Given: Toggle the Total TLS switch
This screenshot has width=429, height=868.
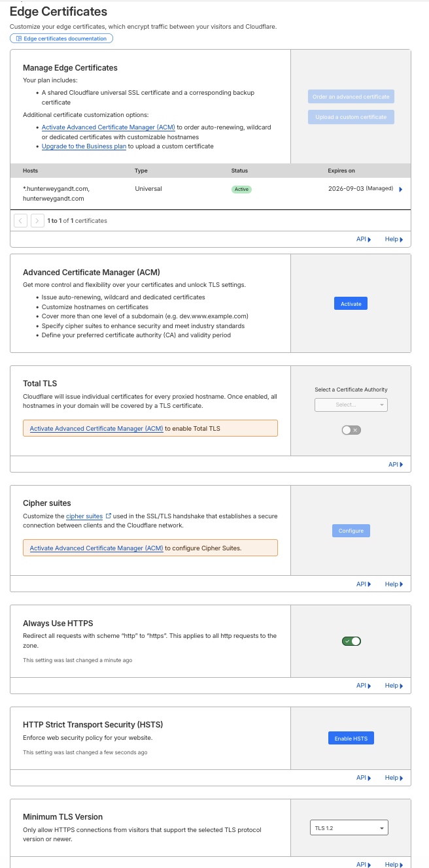Looking at the screenshot, I should click(x=351, y=430).
